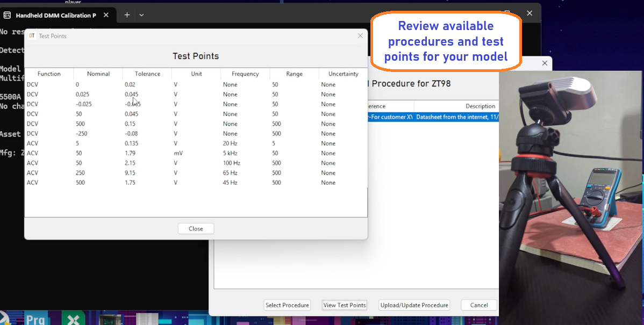Open the green Excel icon on desktop
The width and height of the screenshot is (644, 325).
click(x=73, y=319)
